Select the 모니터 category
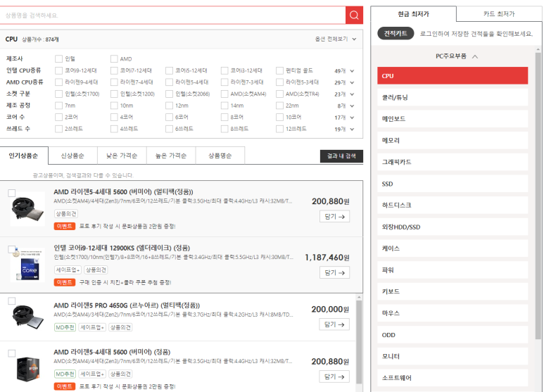The width and height of the screenshot is (544, 392). [453, 356]
